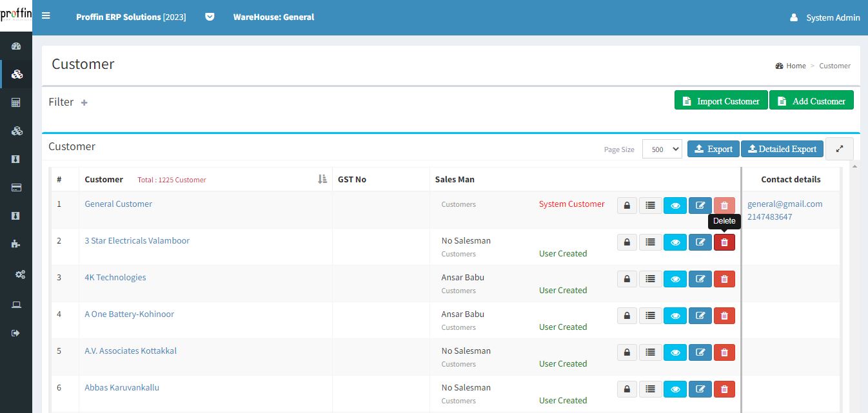Lock the Abbas Karuvankallu row

(x=627, y=389)
